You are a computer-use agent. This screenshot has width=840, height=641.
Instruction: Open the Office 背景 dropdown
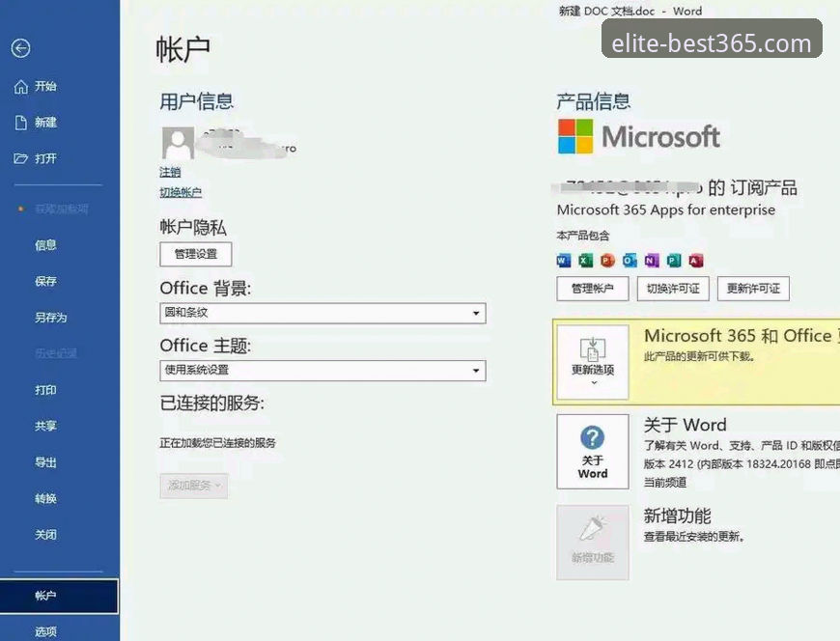(322, 313)
